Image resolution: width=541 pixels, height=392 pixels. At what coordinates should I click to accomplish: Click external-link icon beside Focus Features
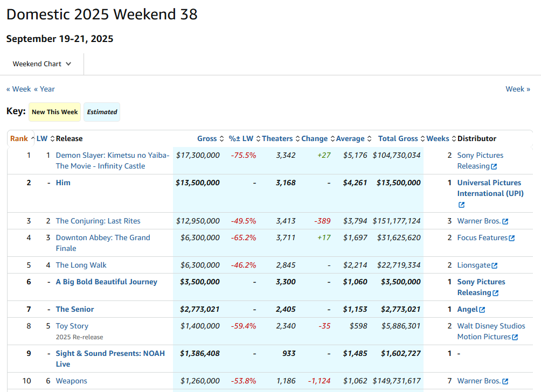pyautogui.click(x=512, y=238)
